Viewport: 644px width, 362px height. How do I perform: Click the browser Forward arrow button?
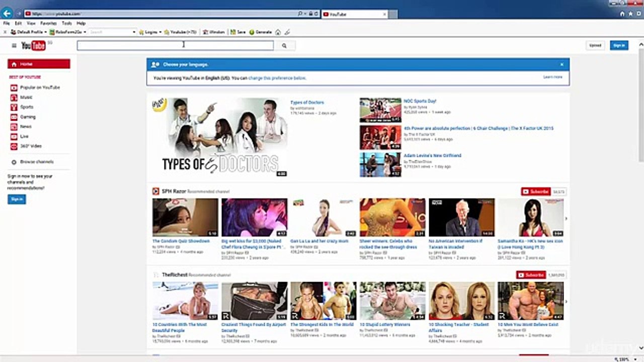(x=19, y=14)
